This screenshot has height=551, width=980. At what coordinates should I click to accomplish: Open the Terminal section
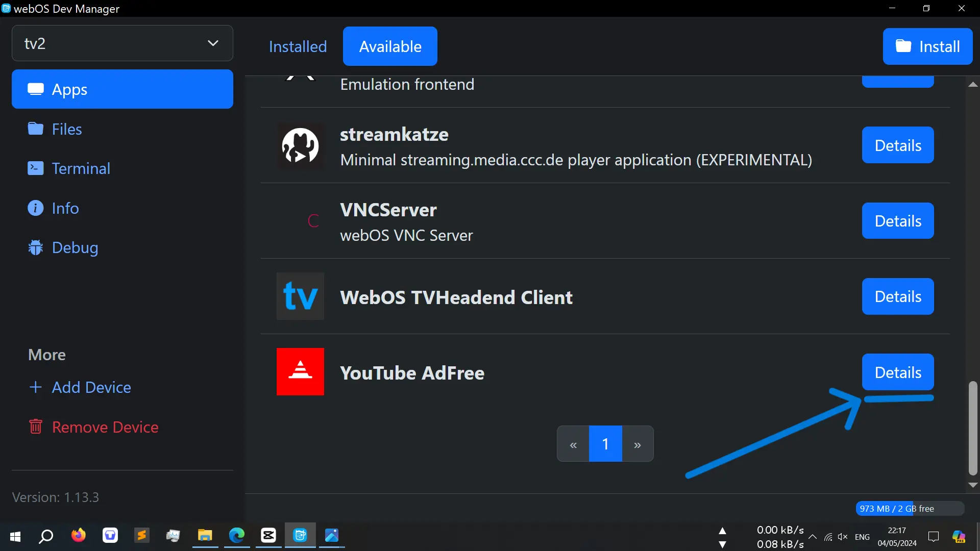[68, 168]
